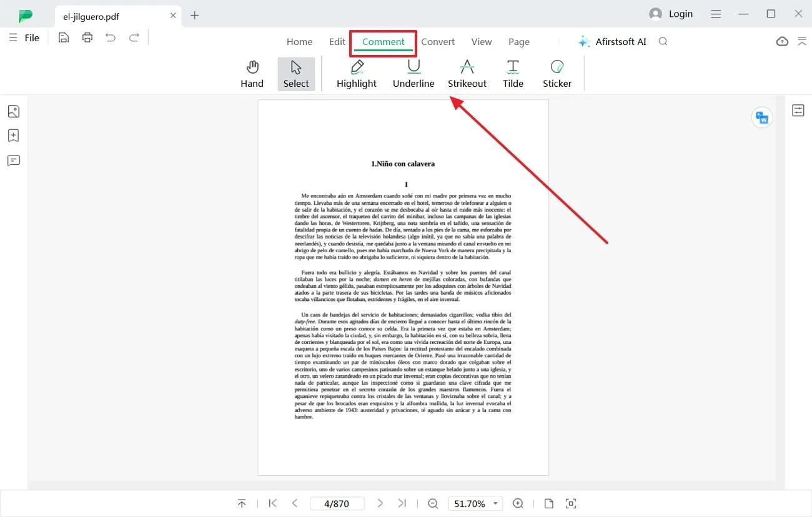Open the Sticker tool
812x517 pixels.
(557, 74)
